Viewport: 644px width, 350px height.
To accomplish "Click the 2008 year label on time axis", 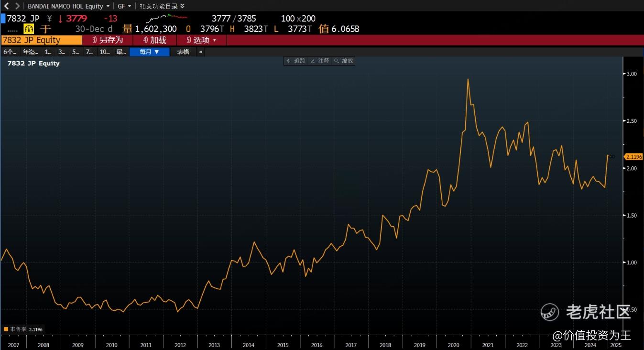I will (x=43, y=345).
